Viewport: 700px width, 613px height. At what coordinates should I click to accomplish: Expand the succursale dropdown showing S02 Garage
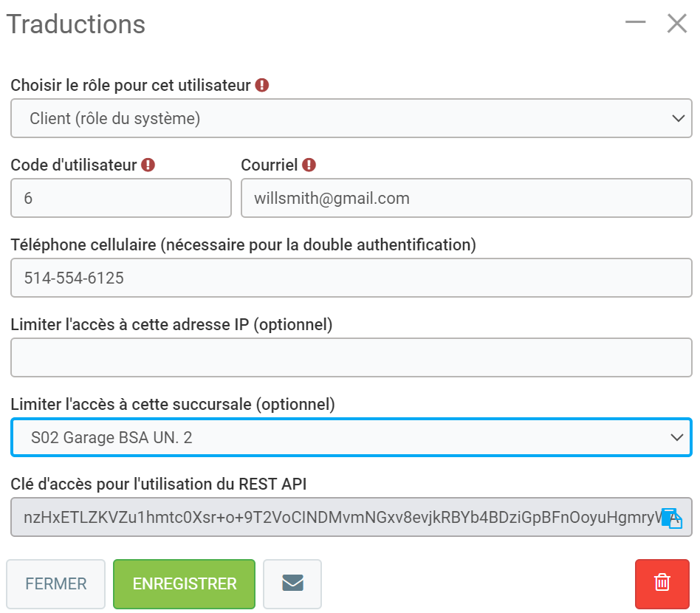point(351,437)
